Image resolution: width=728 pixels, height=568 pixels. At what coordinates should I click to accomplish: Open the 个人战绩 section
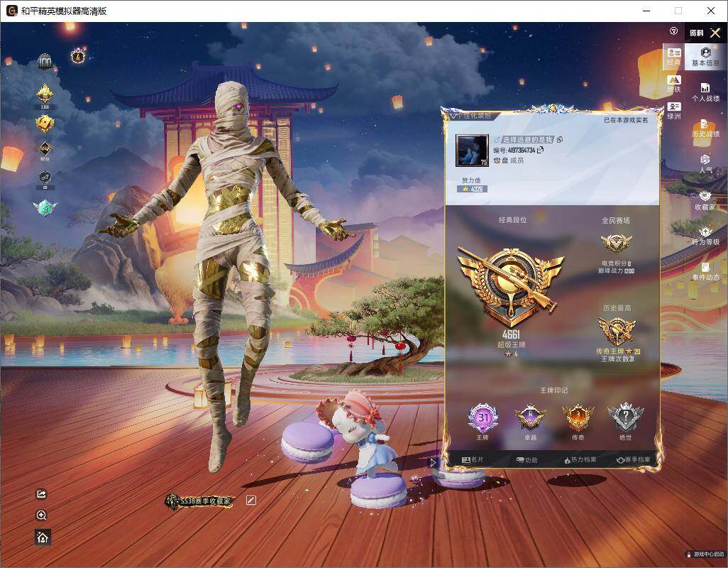706,92
